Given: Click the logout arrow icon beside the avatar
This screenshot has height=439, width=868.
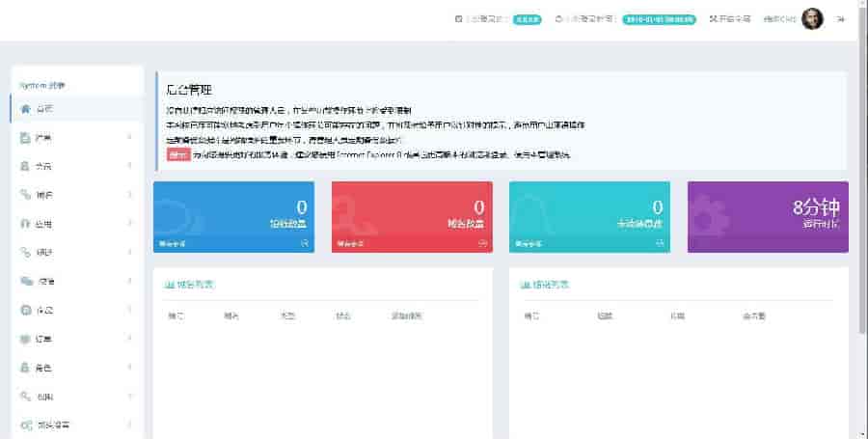Looking at the screenshot, I should pos(841,18).
